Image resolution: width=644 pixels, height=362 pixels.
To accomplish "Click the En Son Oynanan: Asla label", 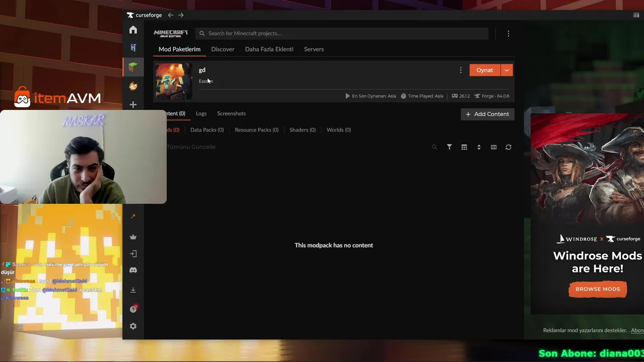I will click(370, 96).
